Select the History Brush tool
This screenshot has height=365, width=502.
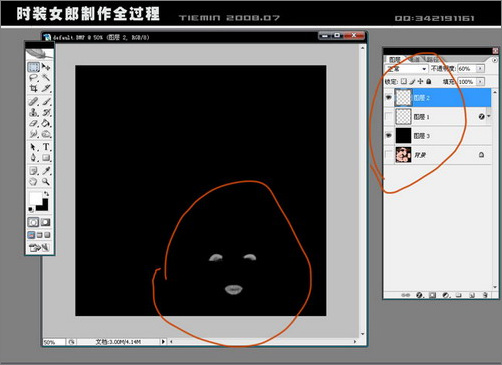pos(46,112)
